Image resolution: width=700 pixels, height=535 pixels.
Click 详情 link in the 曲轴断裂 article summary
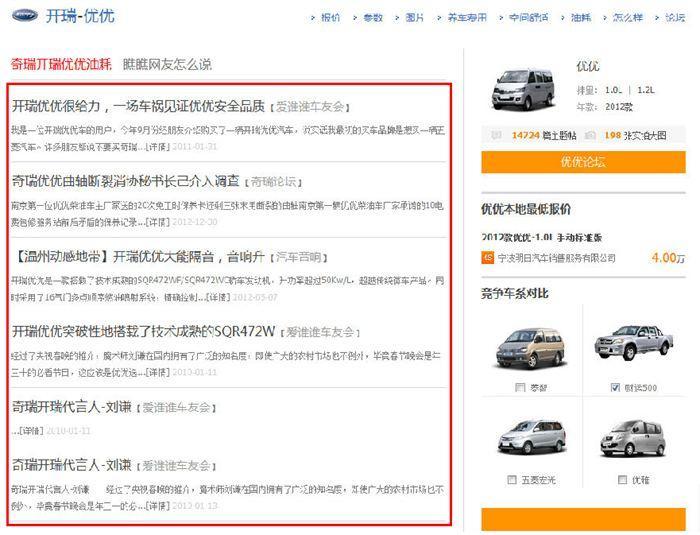coord(157,222)
